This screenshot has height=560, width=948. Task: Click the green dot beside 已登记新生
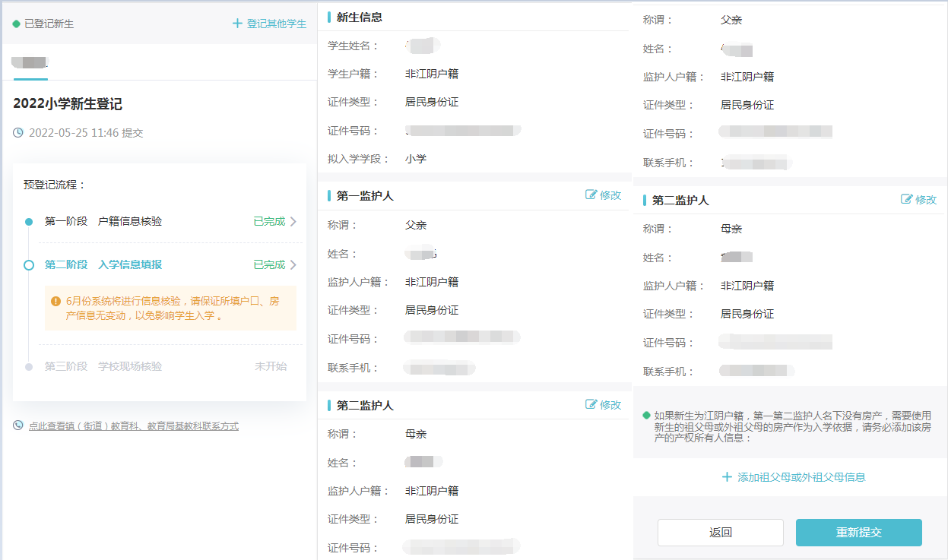click(16, 24)
